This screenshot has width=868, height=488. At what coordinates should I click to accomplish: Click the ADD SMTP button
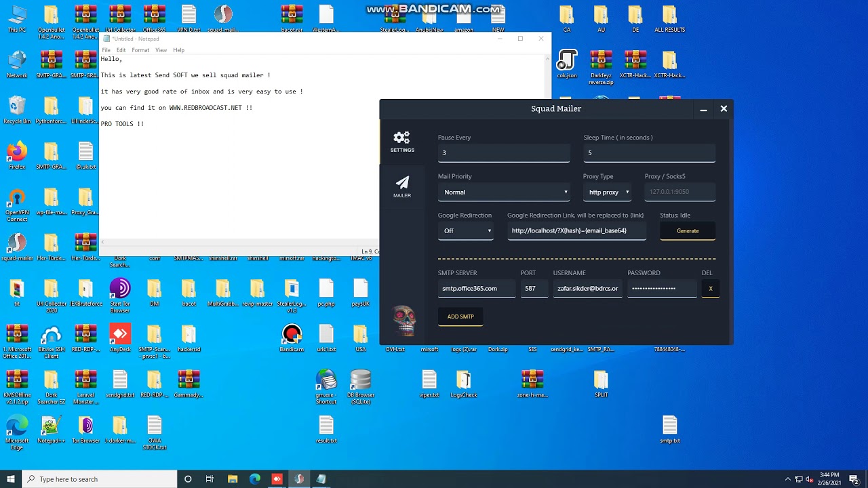pyautogui.click(x=460, y=317)
